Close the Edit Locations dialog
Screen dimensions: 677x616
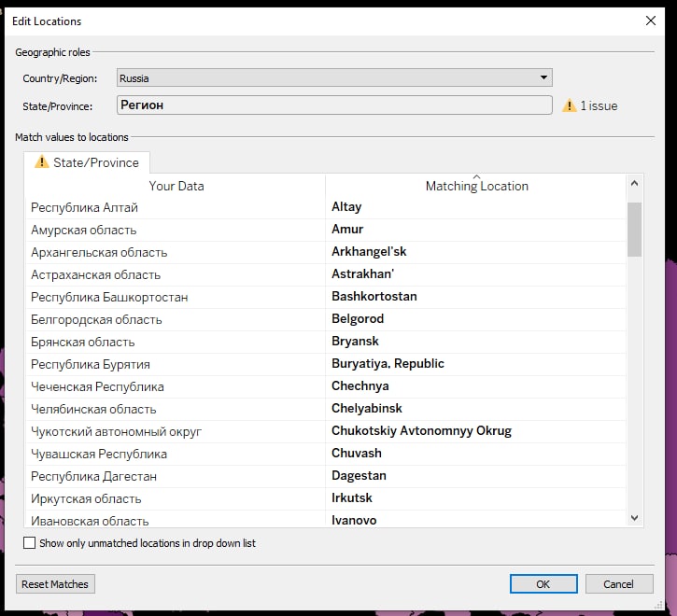(x=651, y=21)
